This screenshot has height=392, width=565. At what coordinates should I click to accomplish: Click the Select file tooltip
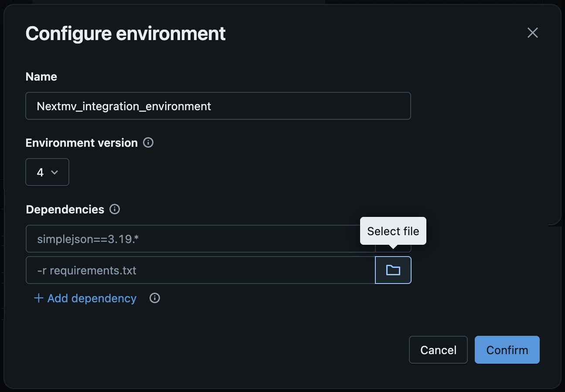[x=393, y=231]
